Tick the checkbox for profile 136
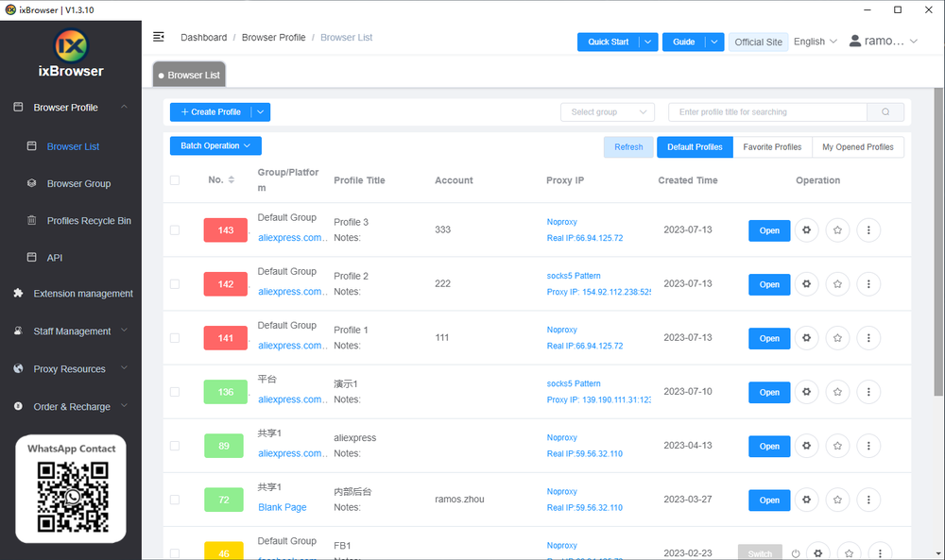Screen dimensions: 945x560 [x=175, y=392]
